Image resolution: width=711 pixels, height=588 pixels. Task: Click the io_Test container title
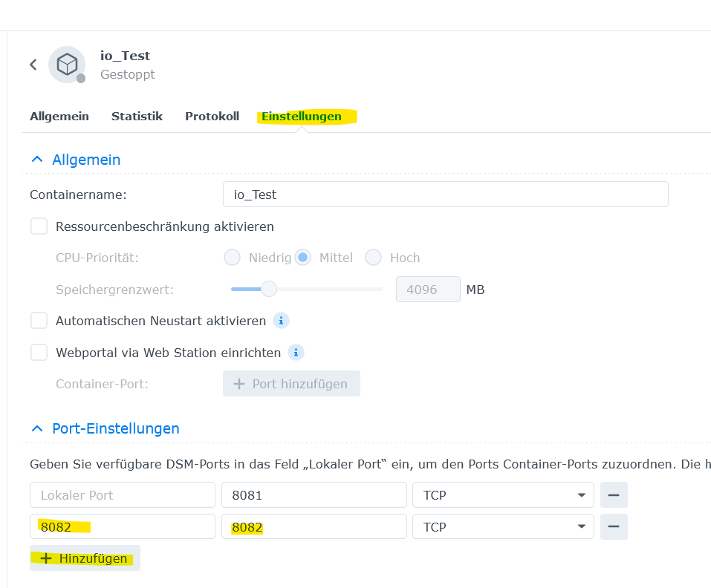[125, 56]
